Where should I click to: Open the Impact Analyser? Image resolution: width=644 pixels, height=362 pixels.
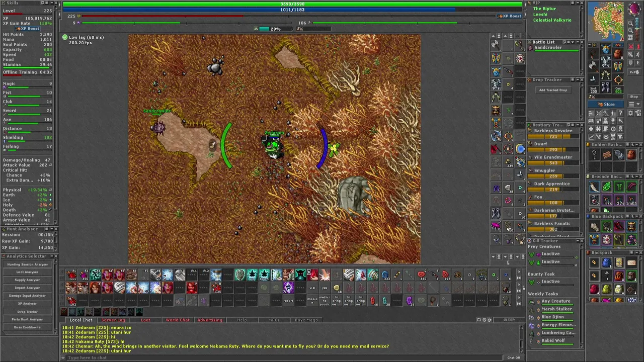coord(27,288)
